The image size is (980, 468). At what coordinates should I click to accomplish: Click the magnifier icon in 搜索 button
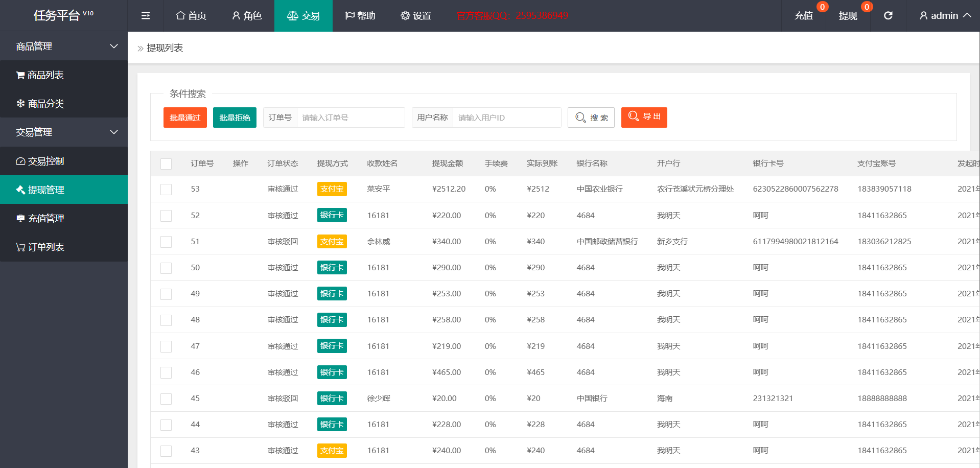click(x=580, y=118)
